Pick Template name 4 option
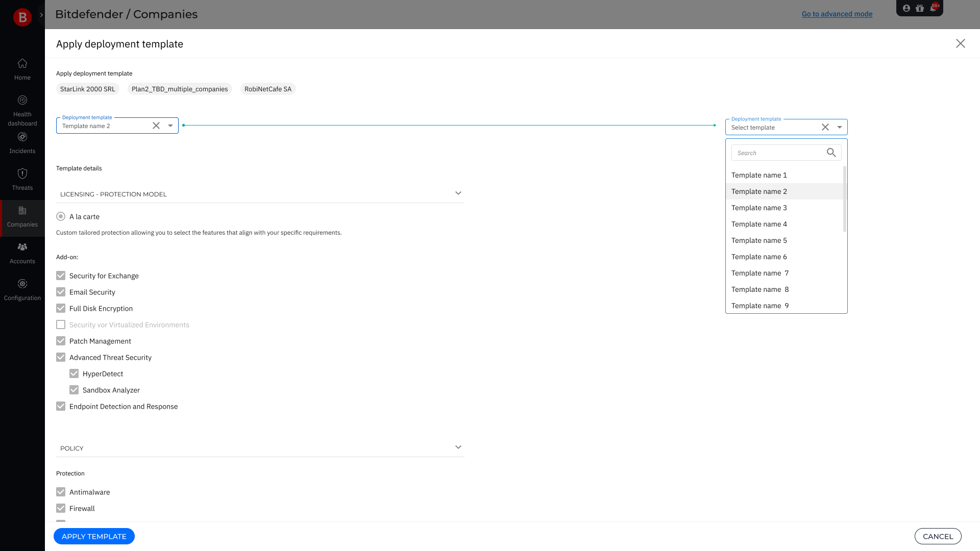Viewport: 980px width, 551px height. (784, 224)
